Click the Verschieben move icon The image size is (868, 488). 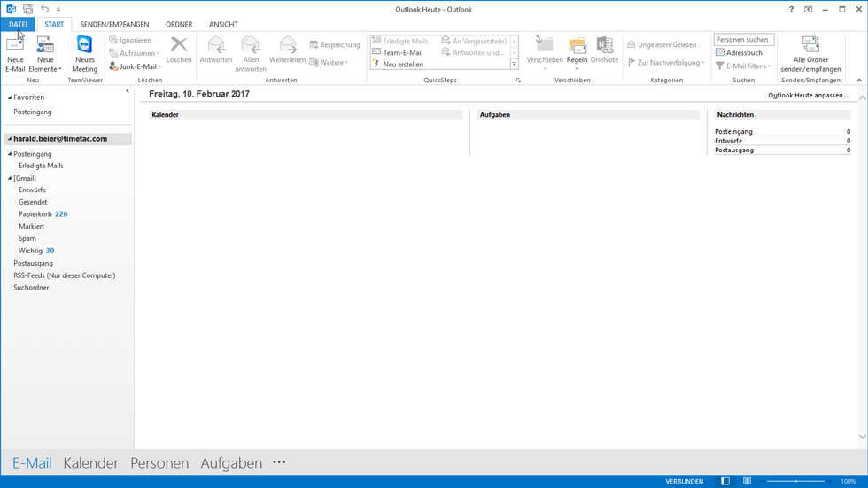coord(544,45)
